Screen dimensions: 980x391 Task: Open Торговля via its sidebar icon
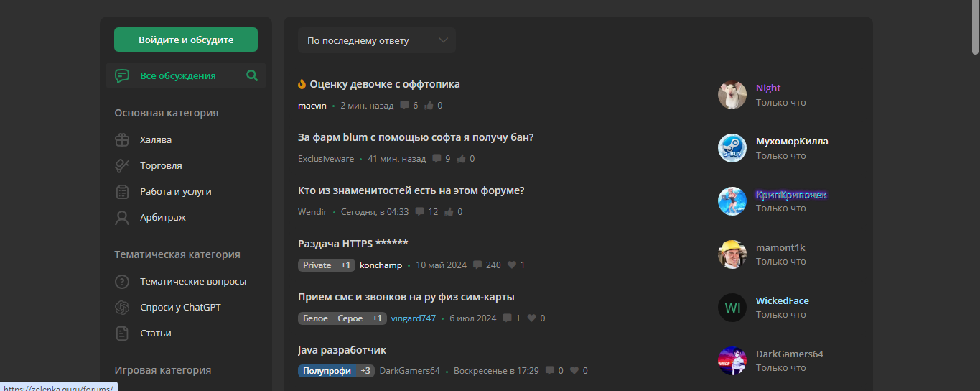(122, 165)
